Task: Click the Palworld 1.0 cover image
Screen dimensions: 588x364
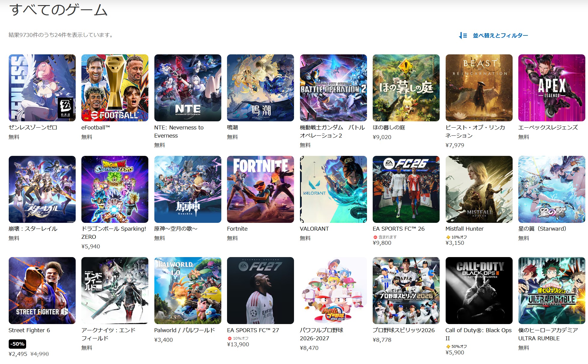Action: pos(188,290)
